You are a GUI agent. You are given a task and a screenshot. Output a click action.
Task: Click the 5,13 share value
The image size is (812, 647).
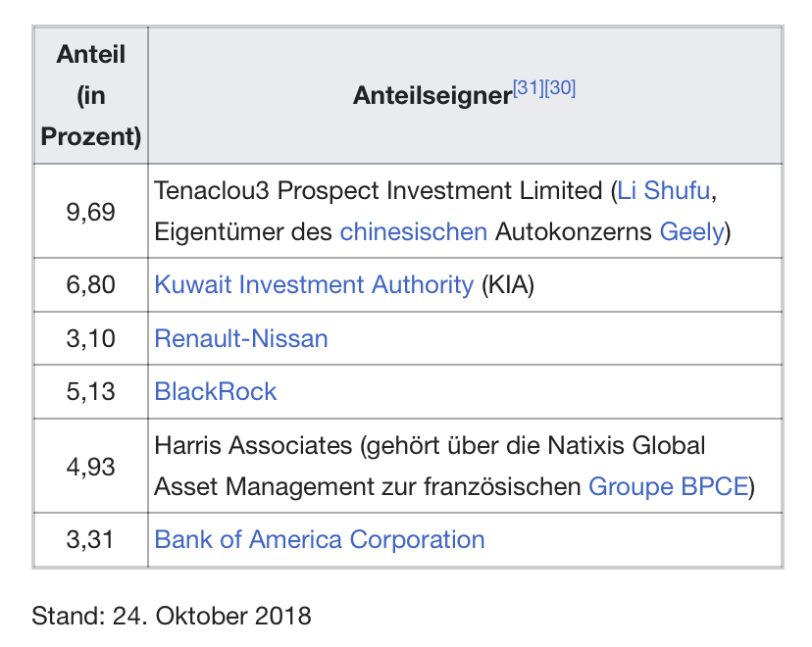[90, 391]
